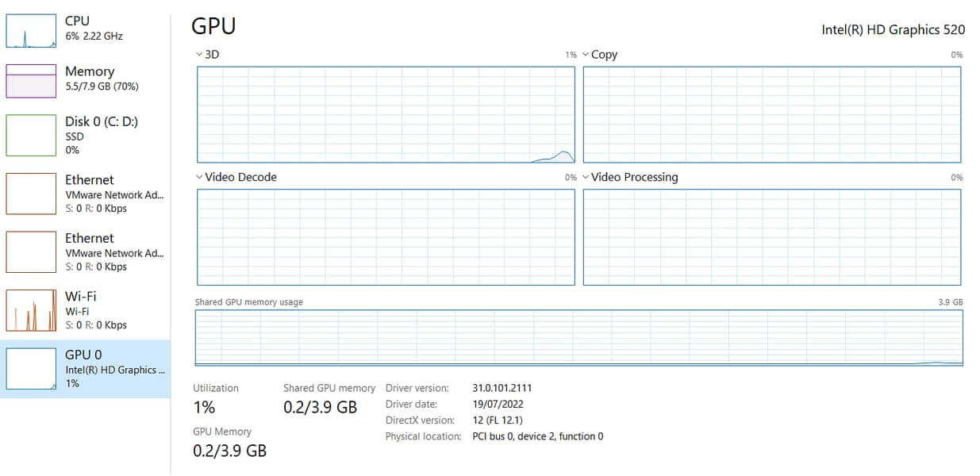
Task: Click the Intel(R) HD Graphics 520 title
Action: point(893,29)
